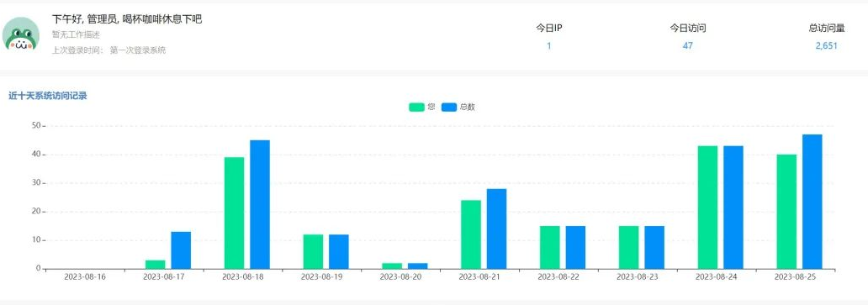
Task: Click the blue bar for 2023-08-21
Action: (x=496, y=229)
